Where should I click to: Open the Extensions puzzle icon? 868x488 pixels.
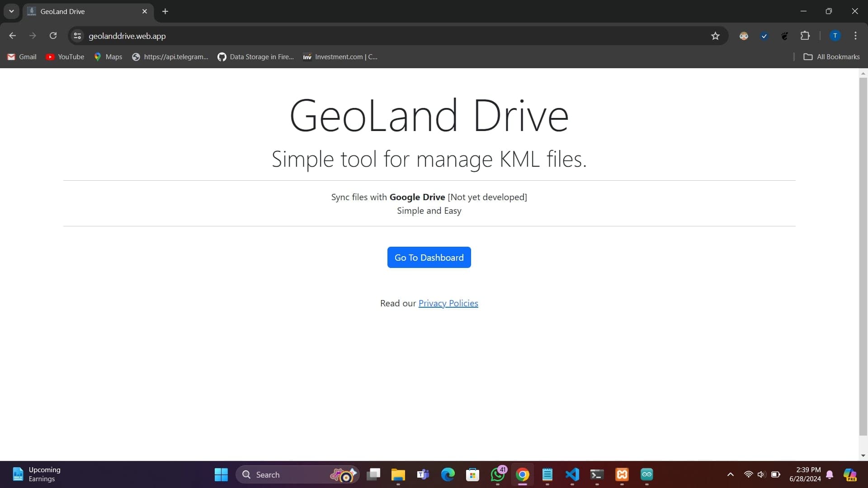coord(805,36)
